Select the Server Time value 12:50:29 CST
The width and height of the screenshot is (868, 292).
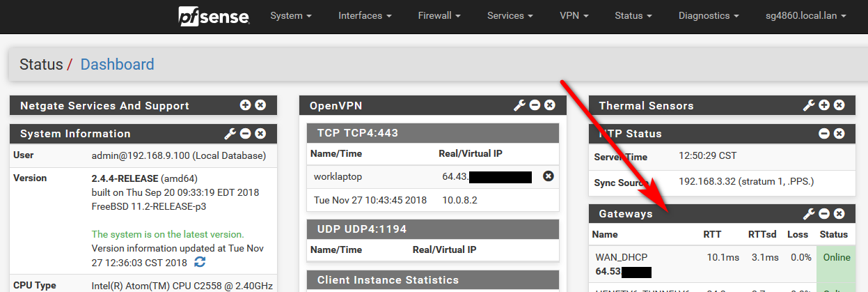click(707, 155)
